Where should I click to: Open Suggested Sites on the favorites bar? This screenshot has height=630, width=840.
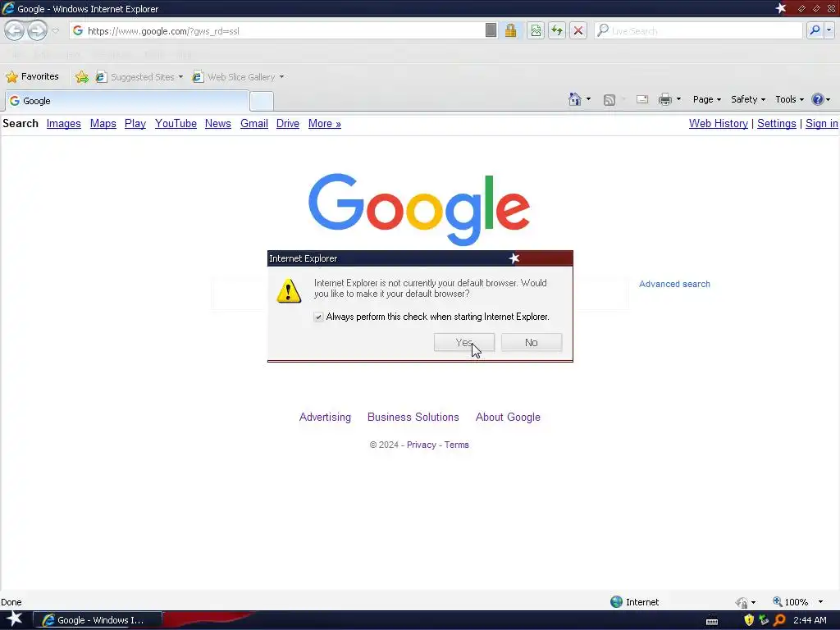click(139, 77)
